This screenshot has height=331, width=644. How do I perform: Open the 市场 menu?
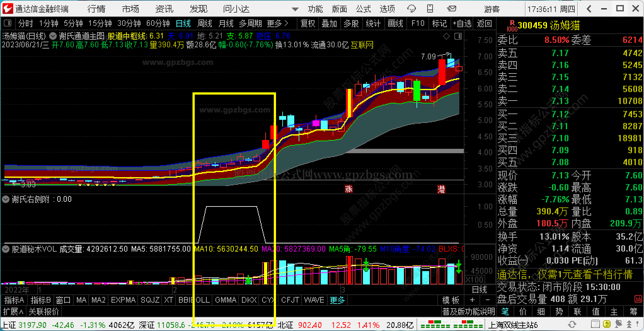coord(130,9)
